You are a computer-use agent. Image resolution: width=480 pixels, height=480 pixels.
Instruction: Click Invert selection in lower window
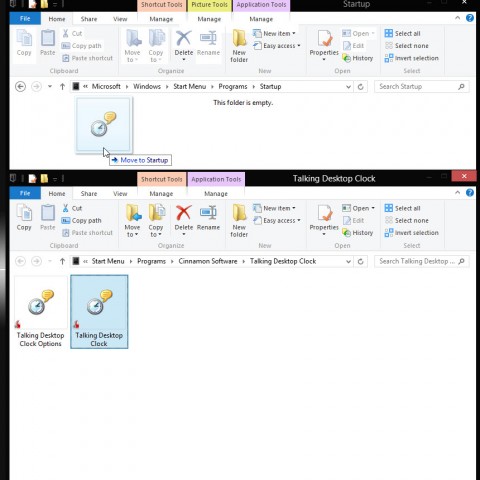click(x=411, y=233)
